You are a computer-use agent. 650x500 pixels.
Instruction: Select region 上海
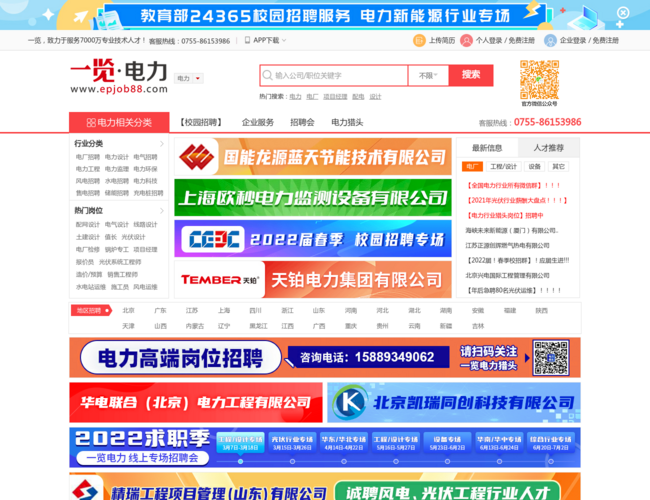pos(224,311)
